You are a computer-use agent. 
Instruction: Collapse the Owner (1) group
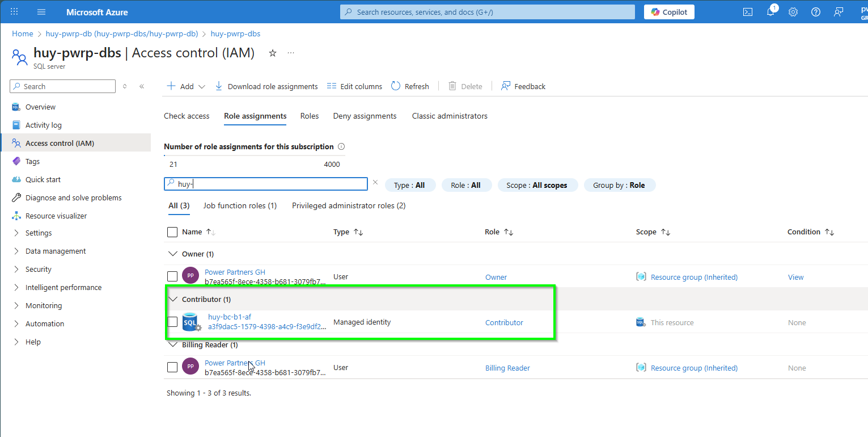tap(173, 254)
